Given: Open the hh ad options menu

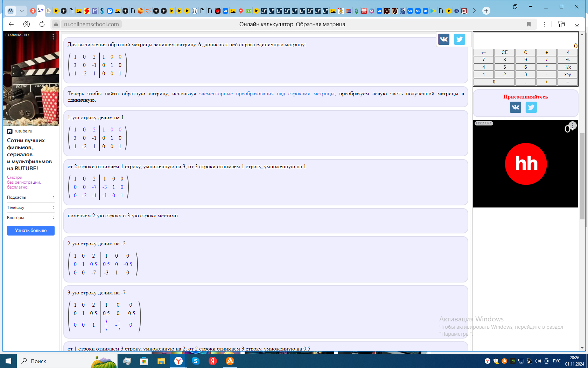Looking at the screenshot, I should coord(573,125).
